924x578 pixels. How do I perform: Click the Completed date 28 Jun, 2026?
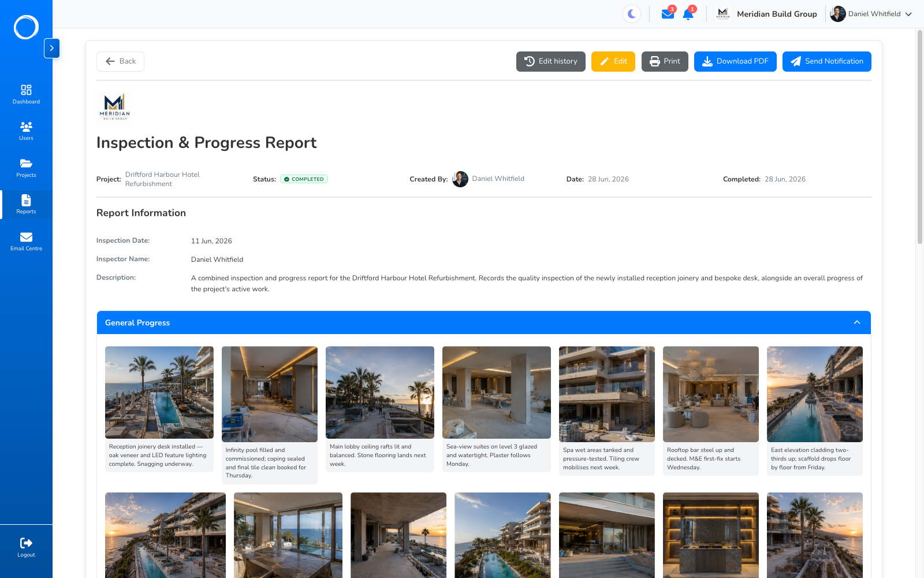(785, 179)
